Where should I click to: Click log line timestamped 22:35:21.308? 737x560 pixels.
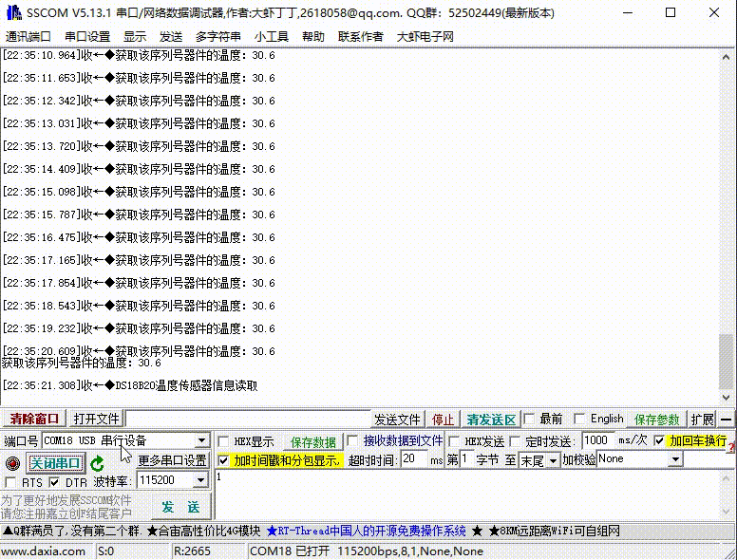click(130, 385)
